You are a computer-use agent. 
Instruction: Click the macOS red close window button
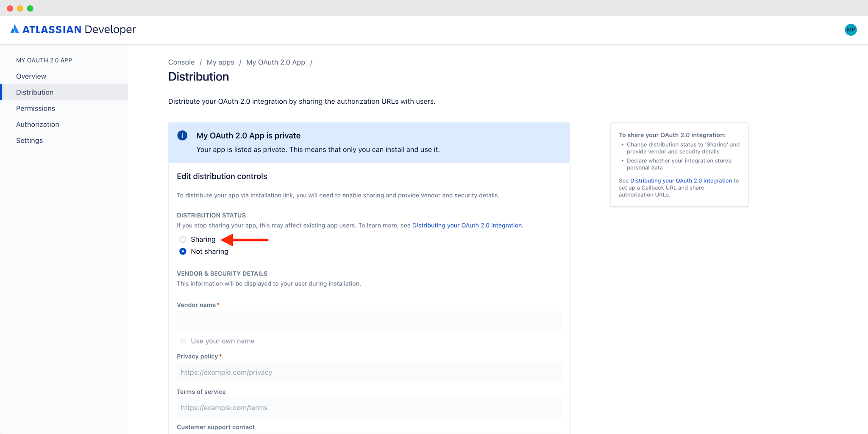10,8
